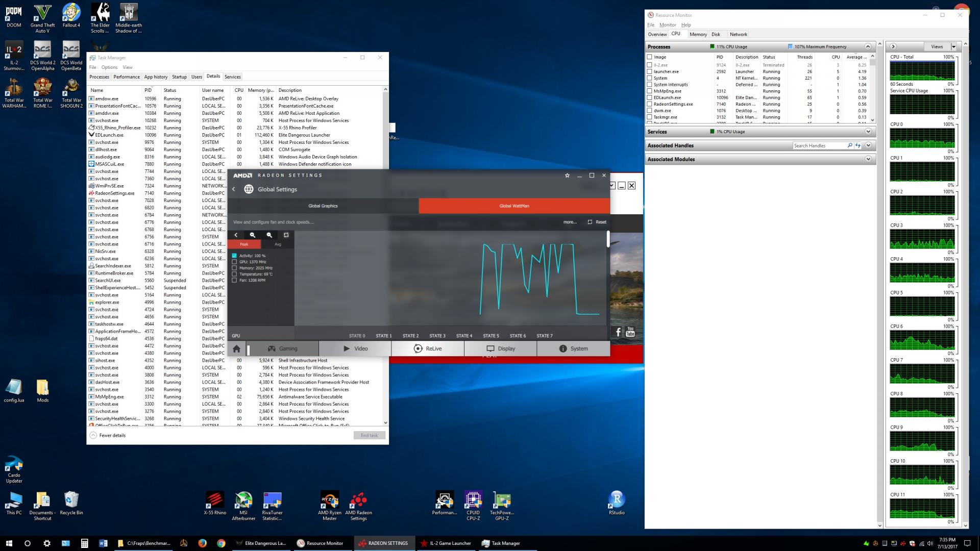Click more... in Radeon WattMan
Viewport: 980px width, 551px height.
click(570, 222)
